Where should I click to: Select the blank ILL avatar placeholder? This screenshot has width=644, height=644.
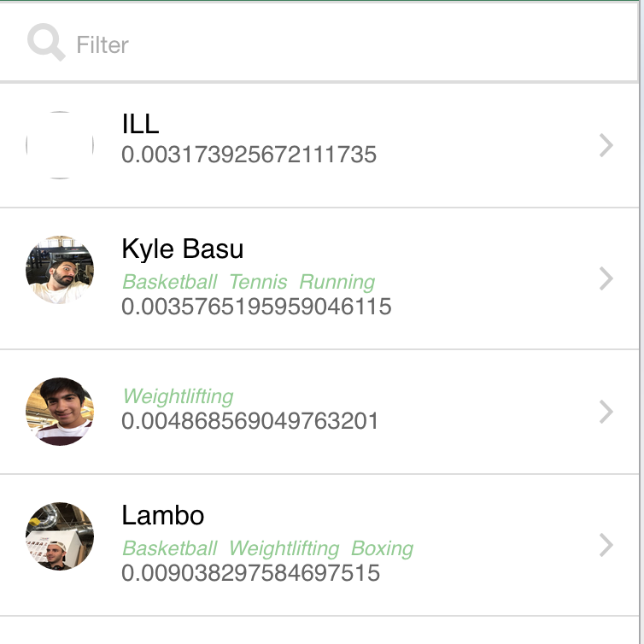[60, 145]
